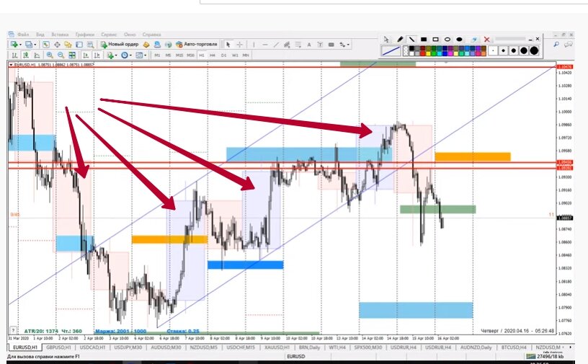Viewport: 588px width, 364px height.
Task: Switch chart to bar chart type
Action: [14, 56]
